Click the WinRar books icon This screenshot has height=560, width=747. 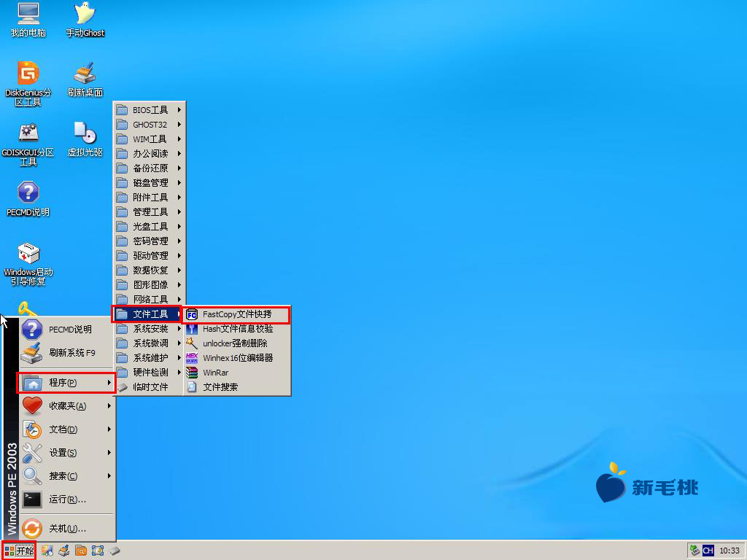[192, 373]
